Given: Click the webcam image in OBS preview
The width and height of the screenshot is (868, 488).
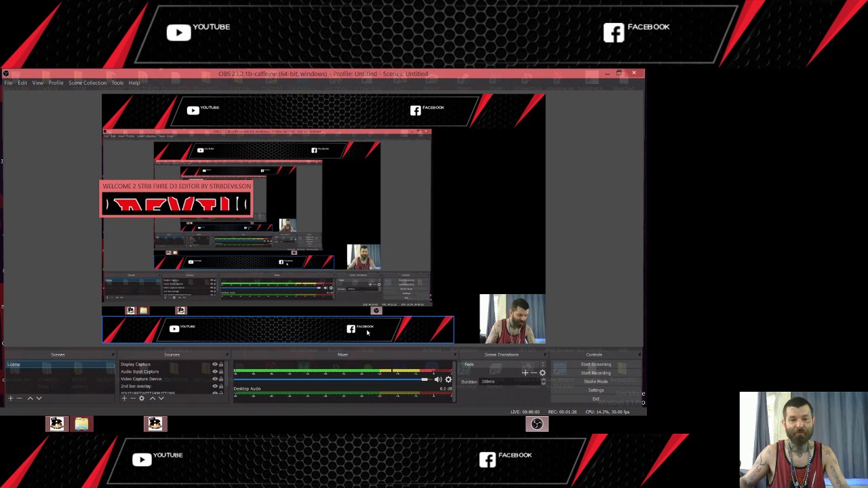Looking at the screenshot, I should pyautogui.click(x=512, y=319).
